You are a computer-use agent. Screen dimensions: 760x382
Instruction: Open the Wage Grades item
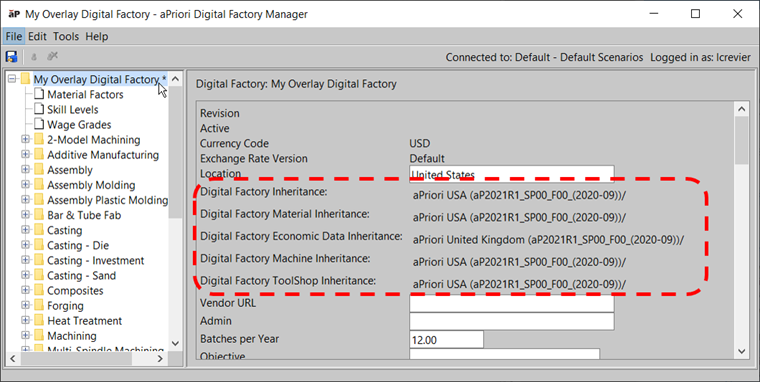79,125
